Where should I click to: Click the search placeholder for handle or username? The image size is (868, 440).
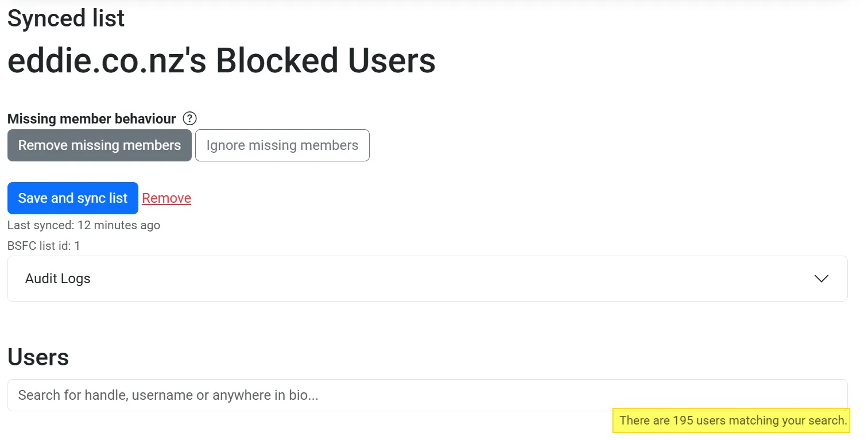coord(168,395)
